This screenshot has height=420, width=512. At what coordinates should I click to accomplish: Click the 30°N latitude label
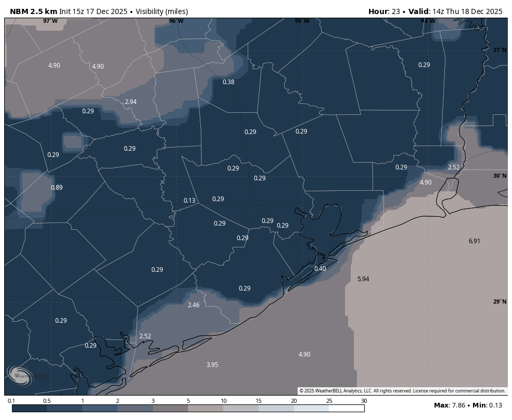pos(500,176)
